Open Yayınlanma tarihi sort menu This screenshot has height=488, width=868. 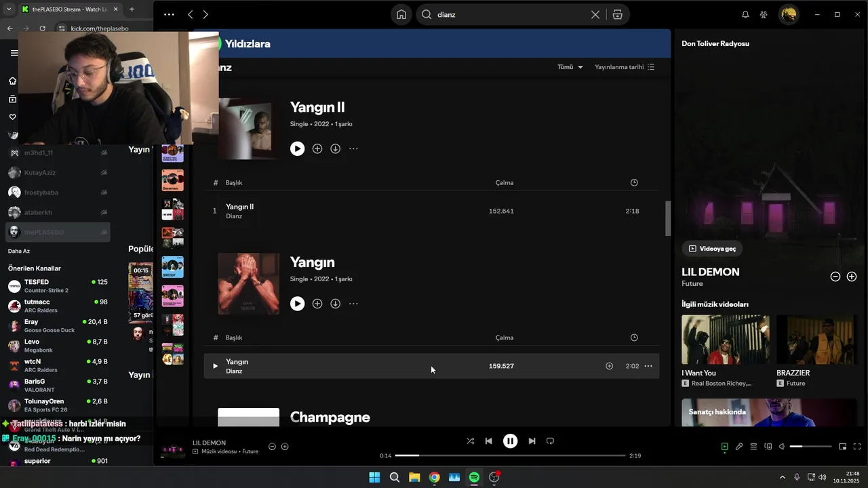pos(625,67)
